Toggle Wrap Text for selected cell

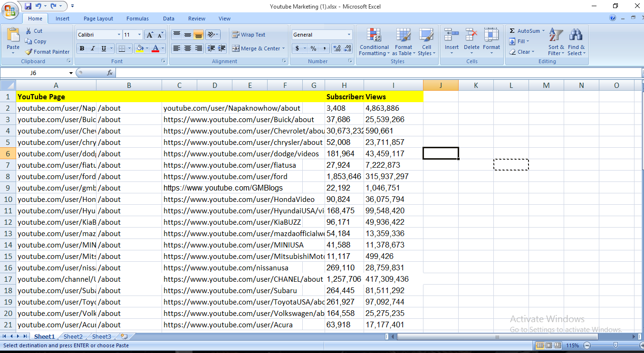tap(249, 35)
